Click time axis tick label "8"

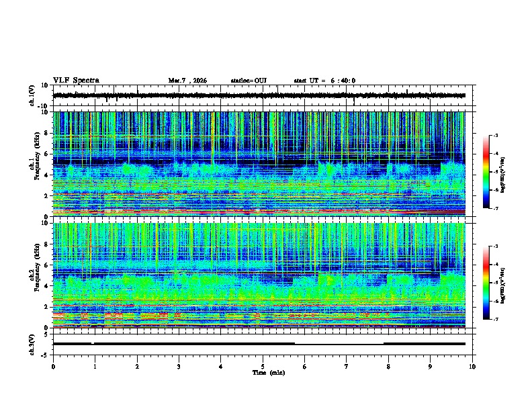[x=388, y=367]
